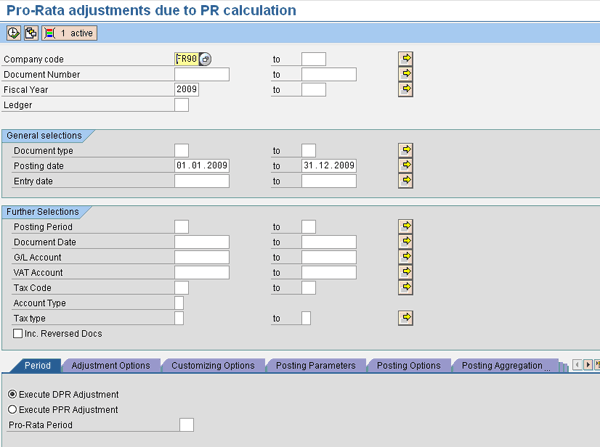The height and width of the screenshot is (447, 600).
Task: Open multiple selection for Document Date
Action: [406, 241]
